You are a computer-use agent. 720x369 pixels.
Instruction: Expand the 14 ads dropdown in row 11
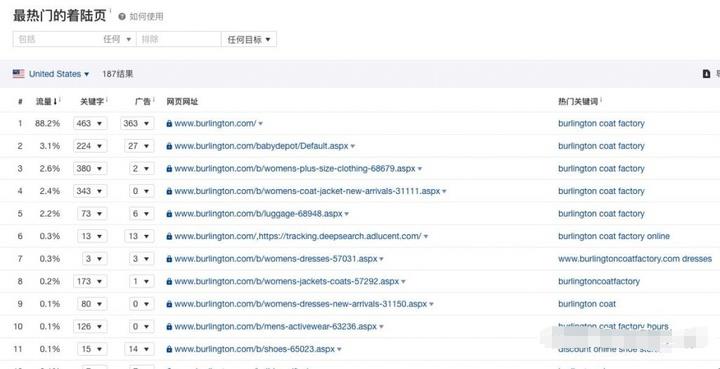tap(139, 349)
